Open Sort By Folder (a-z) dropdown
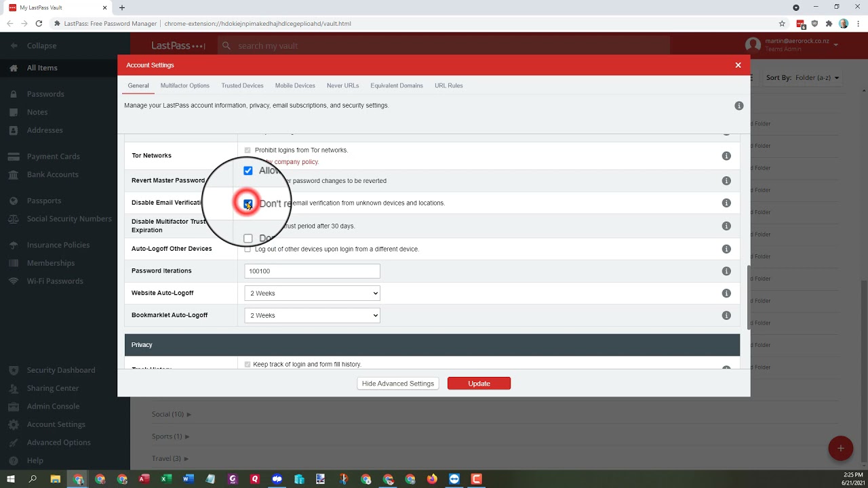Screen dimensions: 868x488 click(x=804, y=78)
